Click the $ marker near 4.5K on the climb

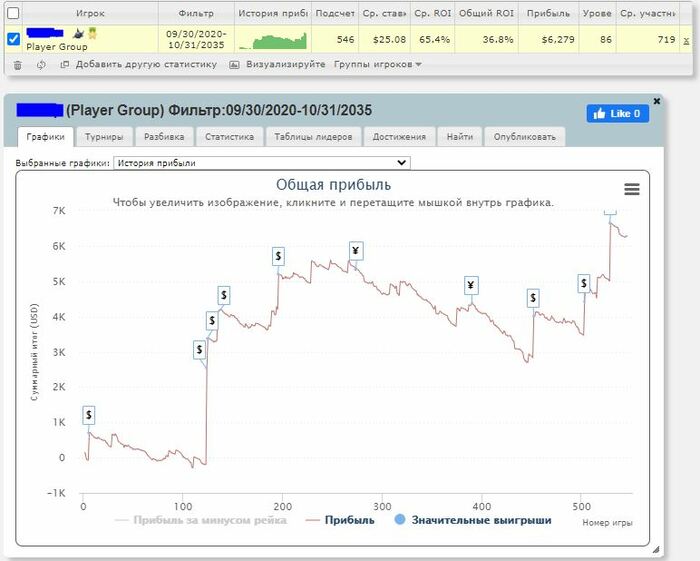(x=224, y=295)
